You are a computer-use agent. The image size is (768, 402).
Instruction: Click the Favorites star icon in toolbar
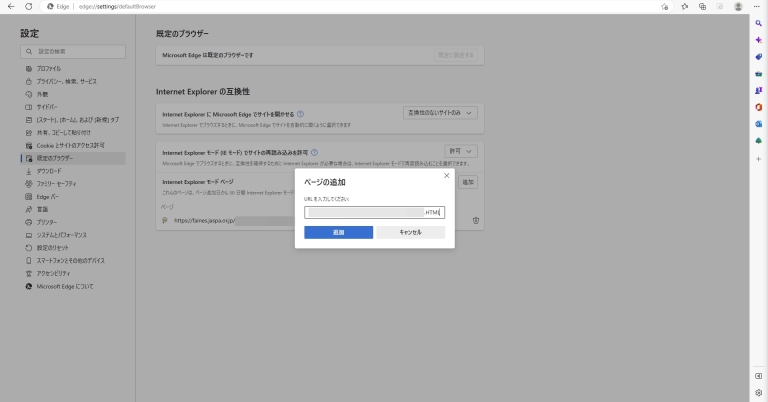(x=684, y=6)
